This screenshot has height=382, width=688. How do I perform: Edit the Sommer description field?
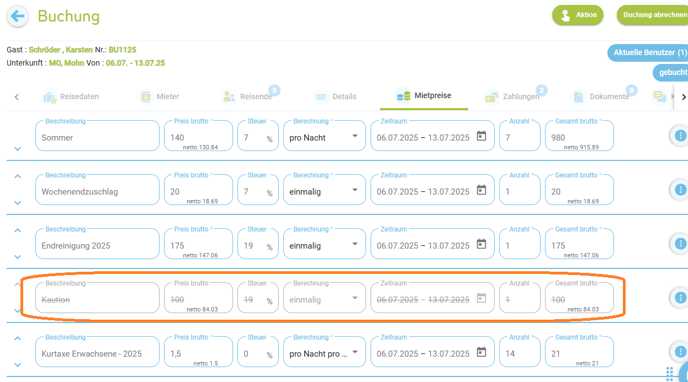point(97,136)
